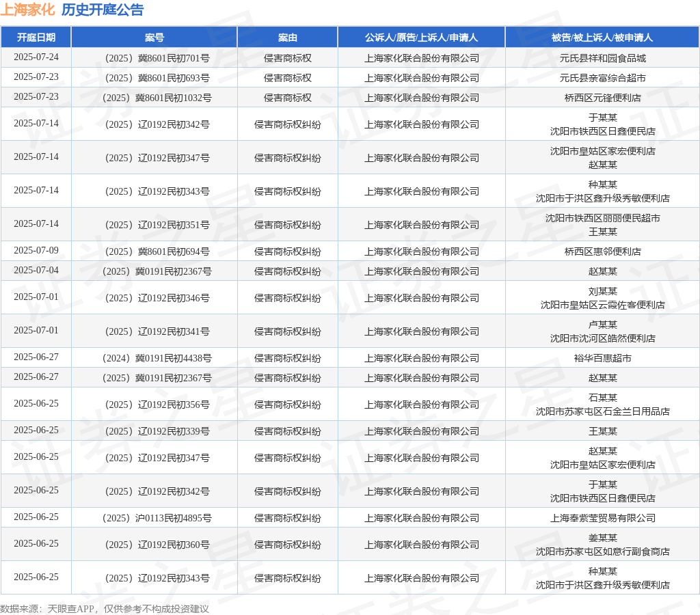The image size is (700, 615).
Task: Click defendant name 姜某某
Action: point(603,538)
